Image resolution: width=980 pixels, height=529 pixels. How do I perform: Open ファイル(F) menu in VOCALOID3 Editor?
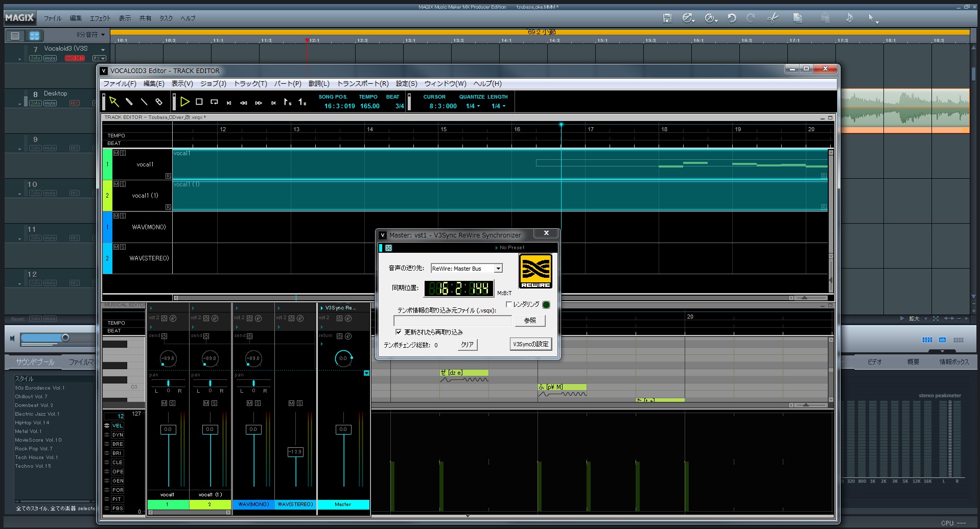point(120,84)
